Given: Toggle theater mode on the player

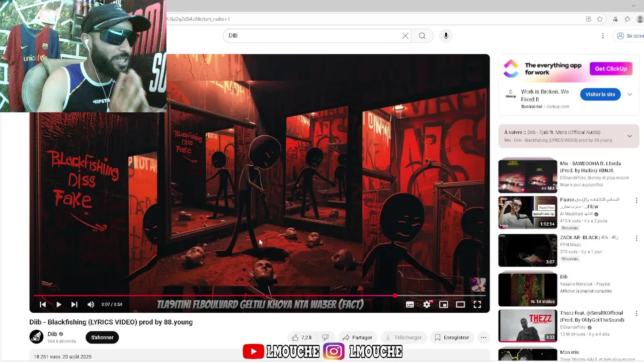Looking at the screenshot, I should tap(460, 304).
